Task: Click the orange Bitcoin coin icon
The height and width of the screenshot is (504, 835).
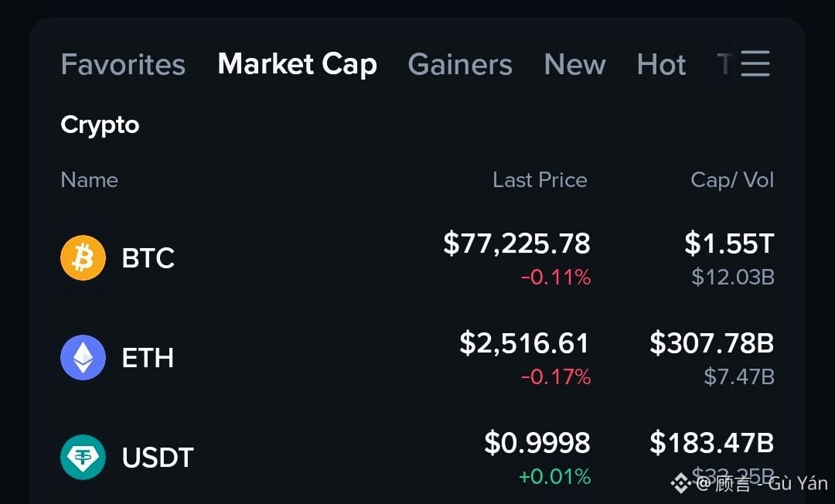Action: (83, 258)
